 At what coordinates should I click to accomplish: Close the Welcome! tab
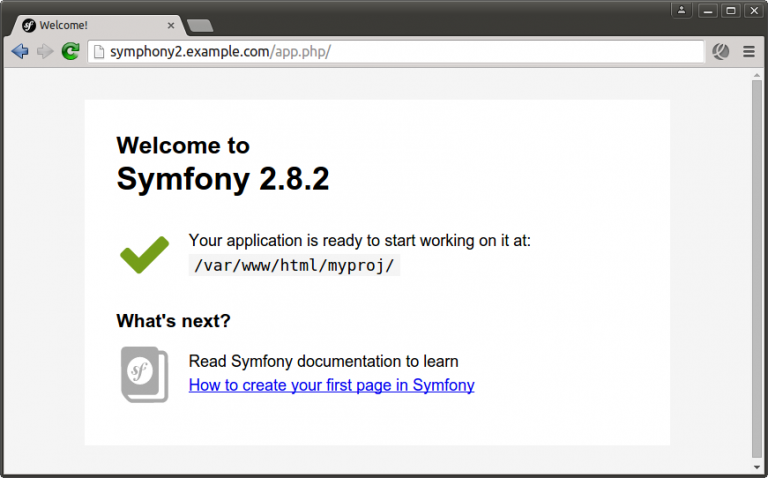coord(171,25)
